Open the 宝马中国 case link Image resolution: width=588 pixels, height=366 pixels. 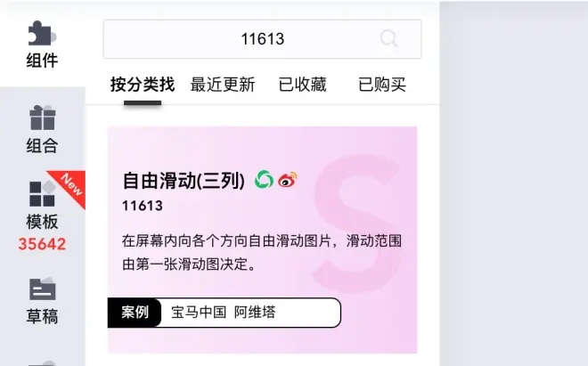pyautogui.click(x=199, y=313)
